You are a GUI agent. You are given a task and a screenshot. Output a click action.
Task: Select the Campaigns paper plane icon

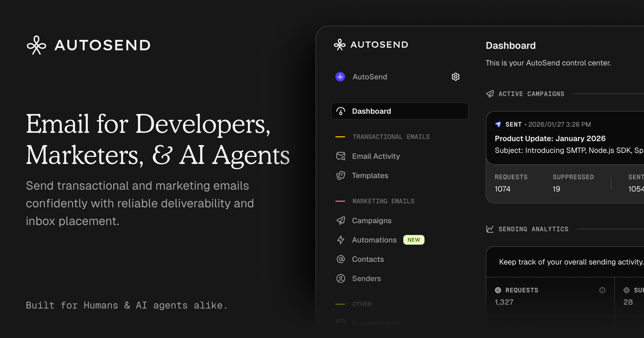coord(340,221)
